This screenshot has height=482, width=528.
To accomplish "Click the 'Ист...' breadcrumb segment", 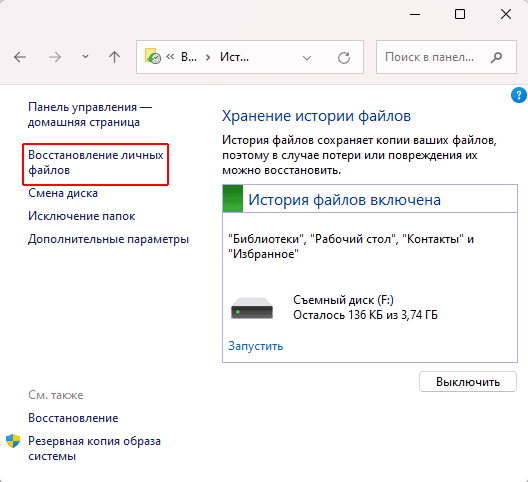I will tap(234, 57).
